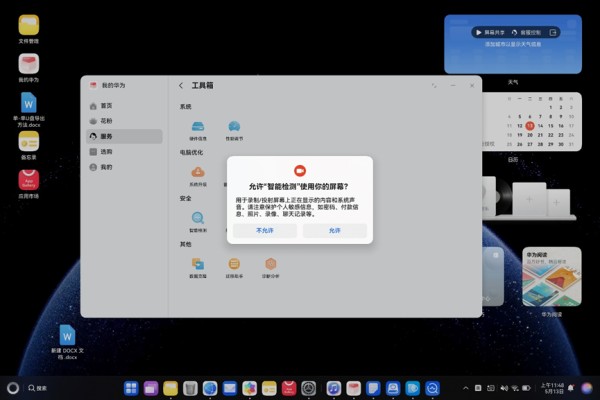Select 选购 in the 我的华为 sidebar
This screenshot has width=600, height=400.
point(124,152)
